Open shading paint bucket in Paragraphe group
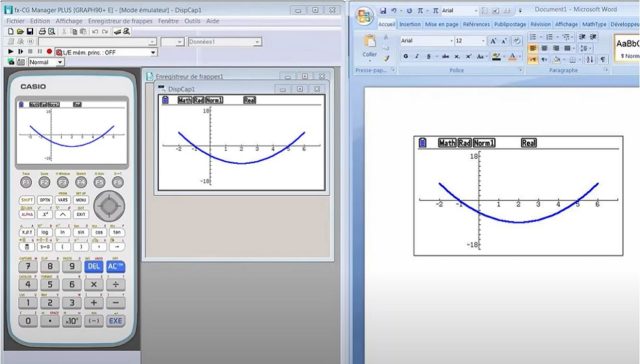 click(557, 60)
